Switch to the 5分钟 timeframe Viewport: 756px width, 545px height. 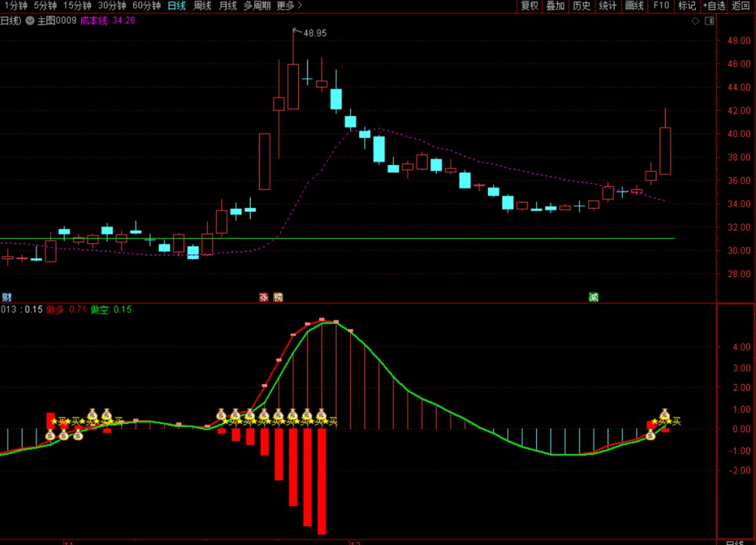[45, 6]
